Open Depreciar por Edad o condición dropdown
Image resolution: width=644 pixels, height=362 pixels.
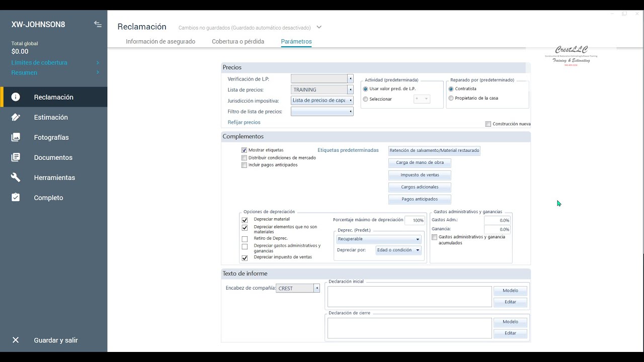click(x=398, y=250)
